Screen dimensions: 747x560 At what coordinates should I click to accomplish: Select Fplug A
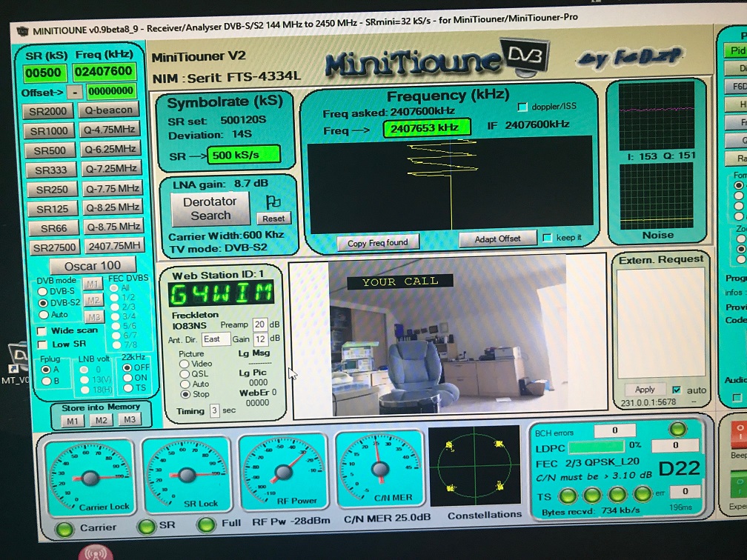(46, 370)
